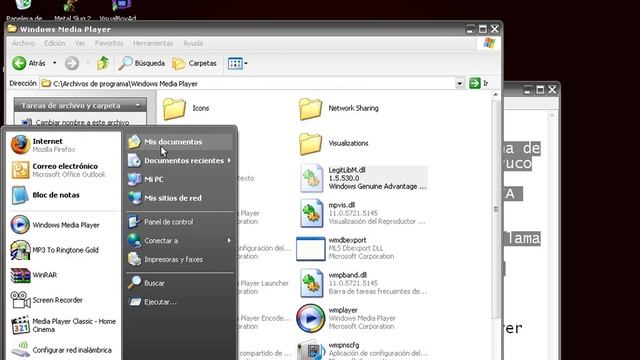
Task: Click the address bar path field
Action: coord(248,84)
